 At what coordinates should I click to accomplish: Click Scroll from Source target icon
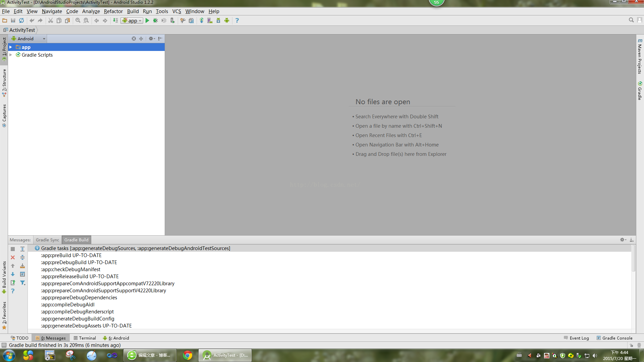tap(134, 39)
